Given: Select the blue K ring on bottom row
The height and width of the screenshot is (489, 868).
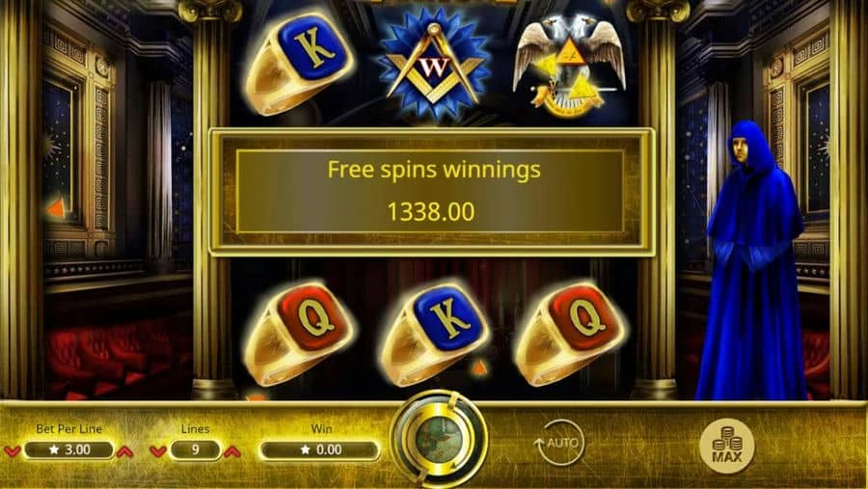Looking at the screenshot, I should point(435,335).
